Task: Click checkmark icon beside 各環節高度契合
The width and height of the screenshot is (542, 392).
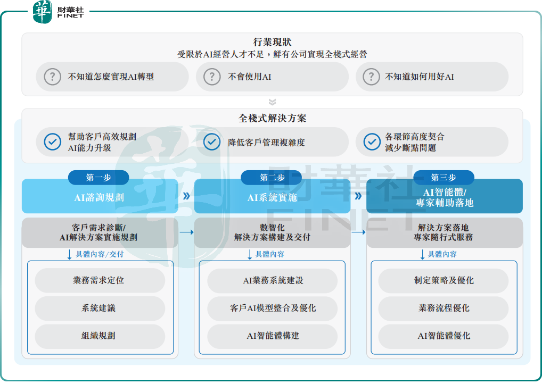Action: click(372, 142)
